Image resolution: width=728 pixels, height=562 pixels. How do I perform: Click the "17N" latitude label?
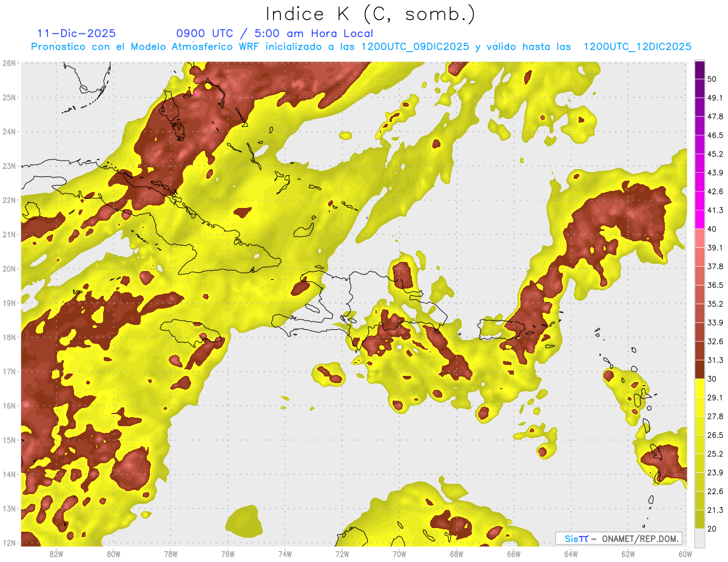[8, 372]
